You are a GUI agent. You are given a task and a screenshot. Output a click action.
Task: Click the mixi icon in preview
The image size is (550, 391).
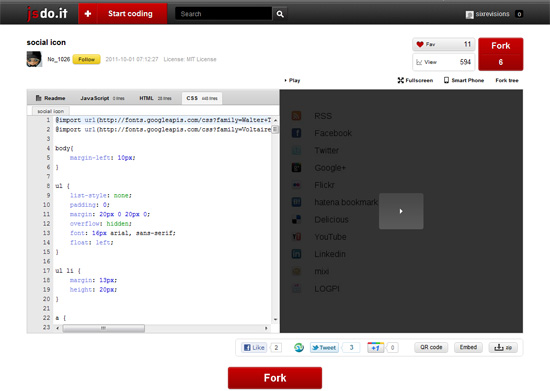[296, 271]
